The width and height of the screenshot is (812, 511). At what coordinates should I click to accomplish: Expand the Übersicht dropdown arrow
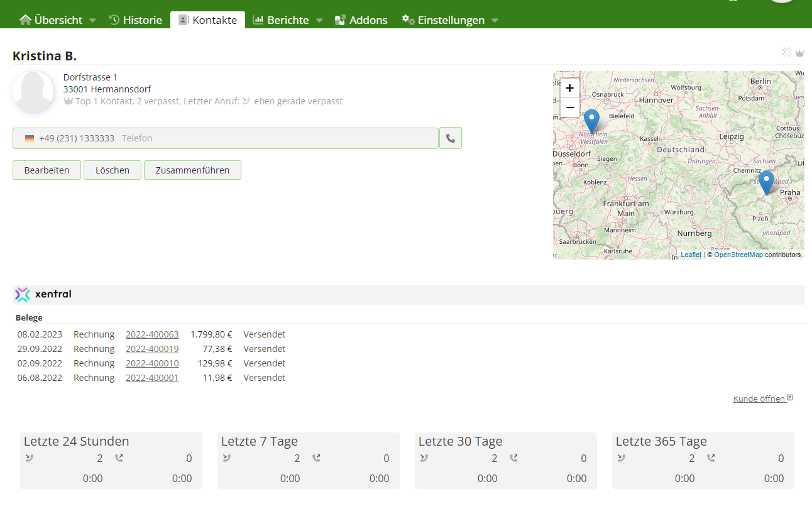[92, 20]
